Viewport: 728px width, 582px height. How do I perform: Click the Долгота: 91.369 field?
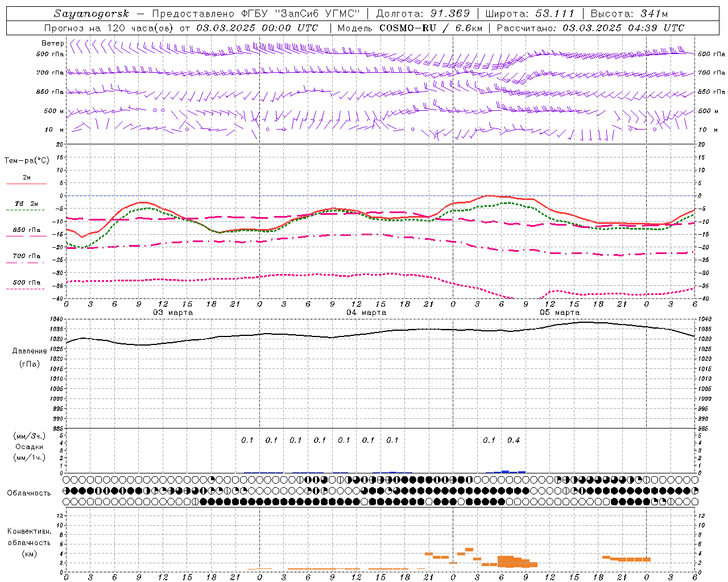point(423,14)
